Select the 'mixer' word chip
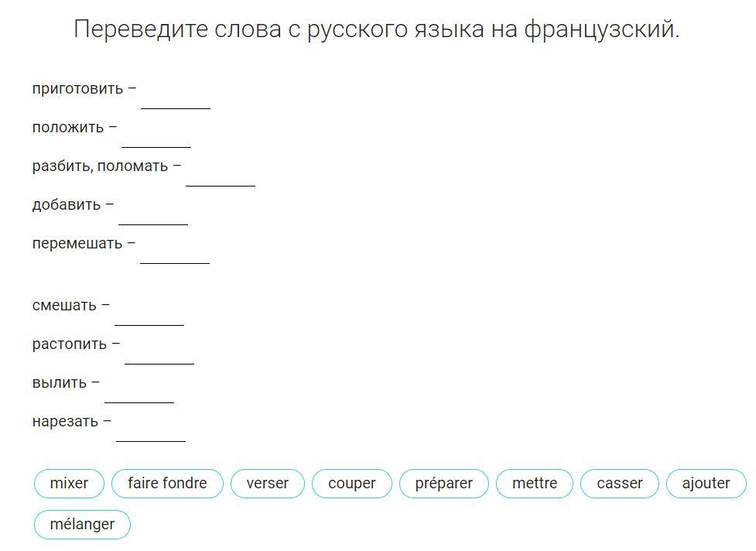 point(69,483)
